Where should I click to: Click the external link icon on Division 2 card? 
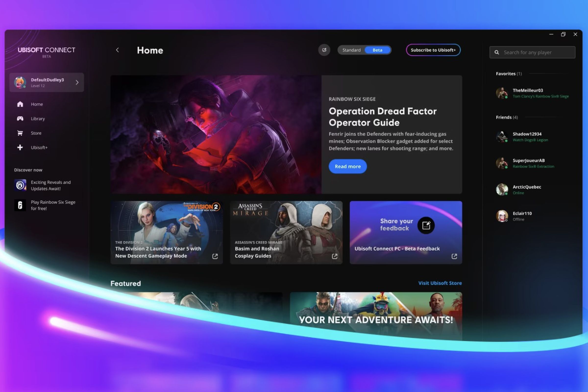click(x=215, y=256)
